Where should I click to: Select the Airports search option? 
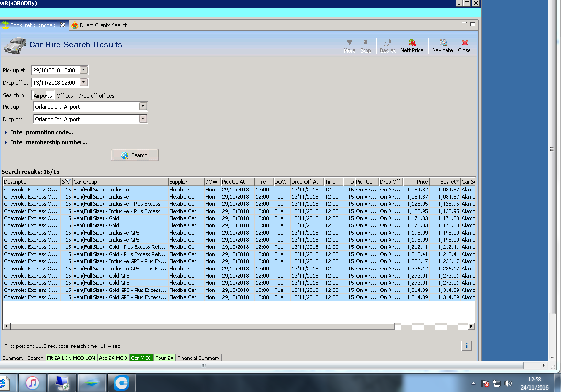point(43,95)
